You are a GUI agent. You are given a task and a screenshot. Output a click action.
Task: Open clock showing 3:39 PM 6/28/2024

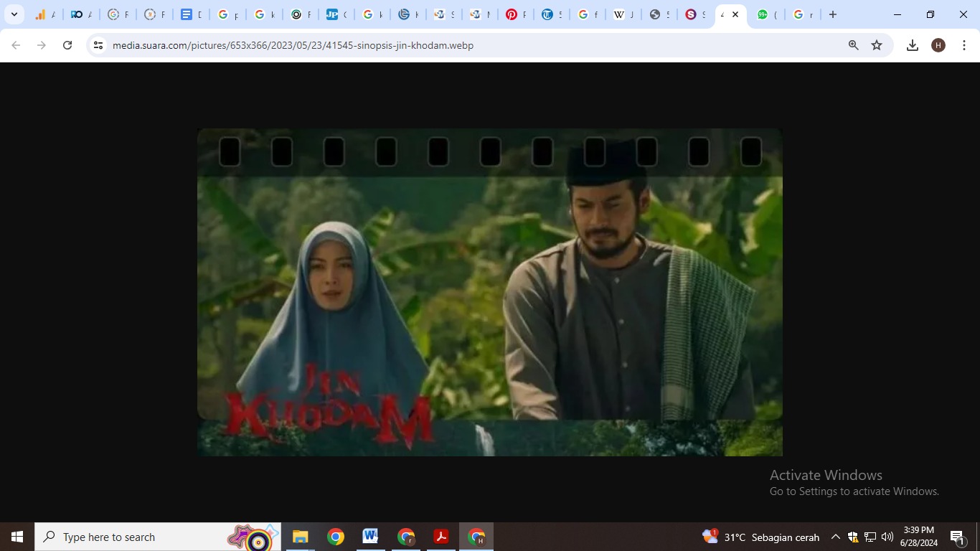point(919,537)
